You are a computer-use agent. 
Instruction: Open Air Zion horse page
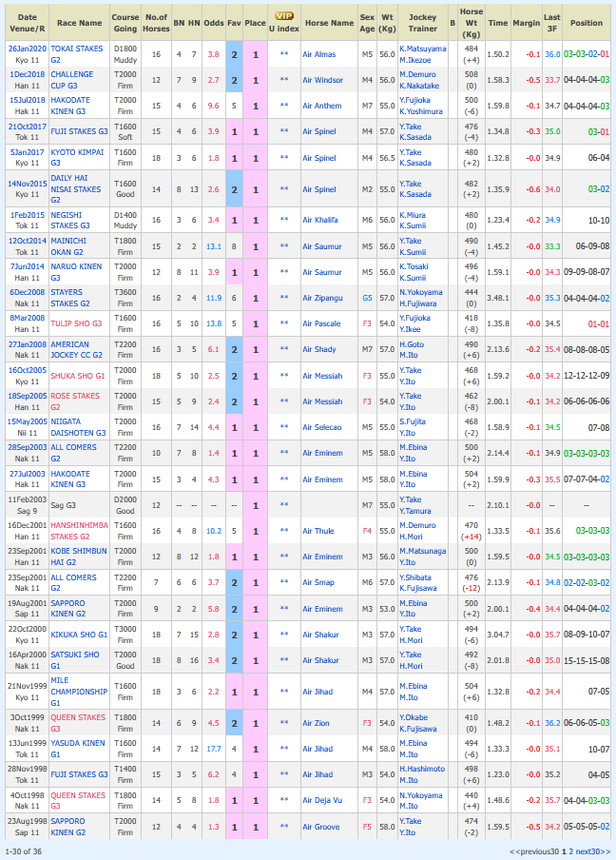pos(316,723)
